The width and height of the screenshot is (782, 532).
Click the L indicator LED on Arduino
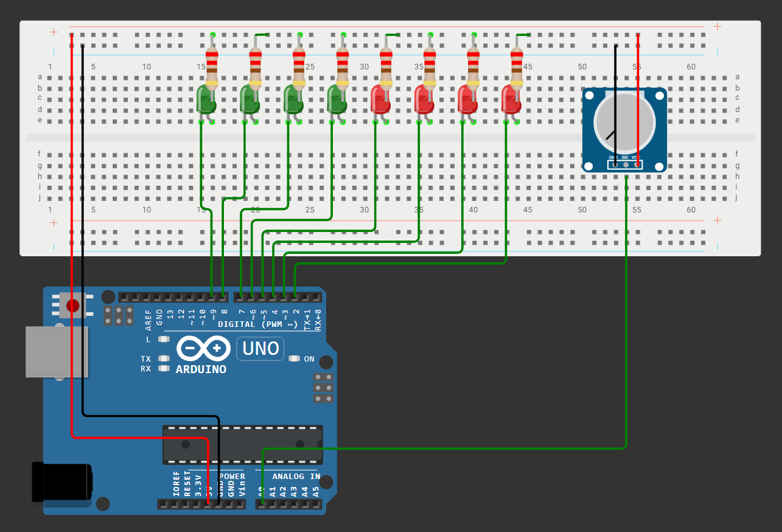pyautogui.click(x=164, y=339)
